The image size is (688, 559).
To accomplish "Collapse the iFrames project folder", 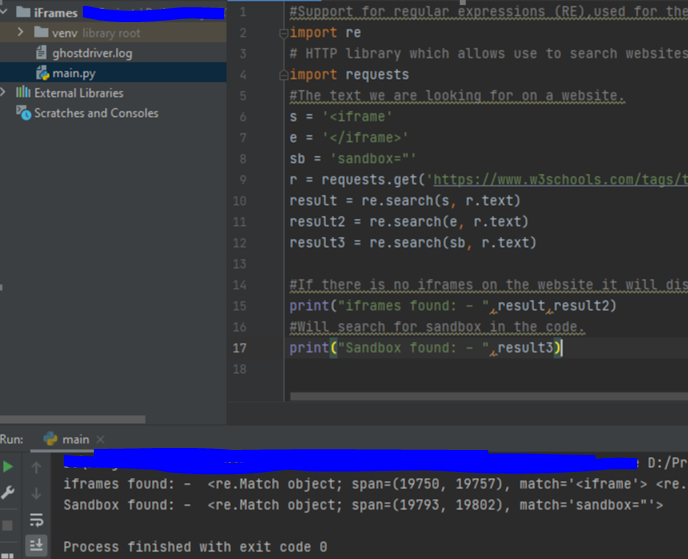I will click(4, 12).
